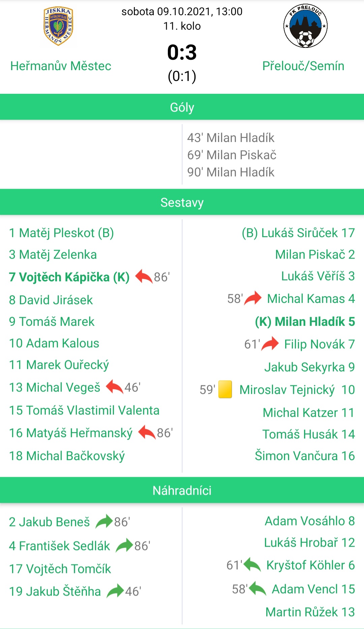Click Adam Vencl's green substitution arrow
The height and width of the screenshot is (629, 364).
(x=257, y=589)
